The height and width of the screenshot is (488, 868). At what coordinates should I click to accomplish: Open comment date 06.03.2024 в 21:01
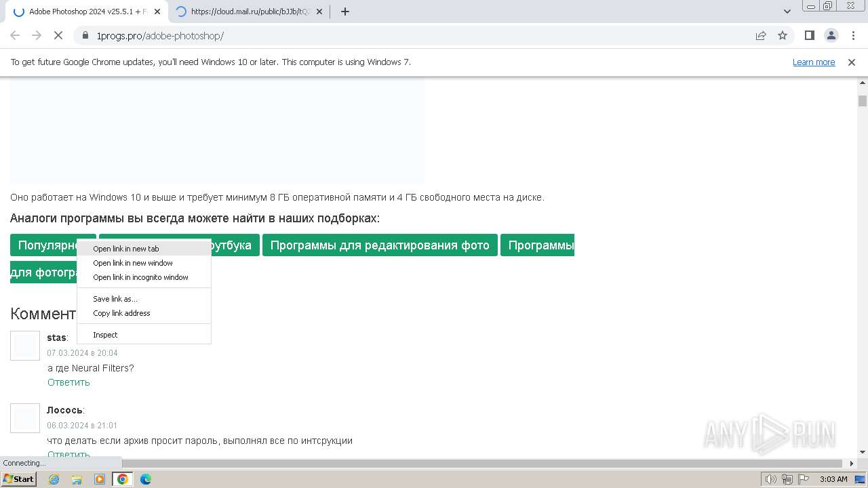(x=82, y=426)
